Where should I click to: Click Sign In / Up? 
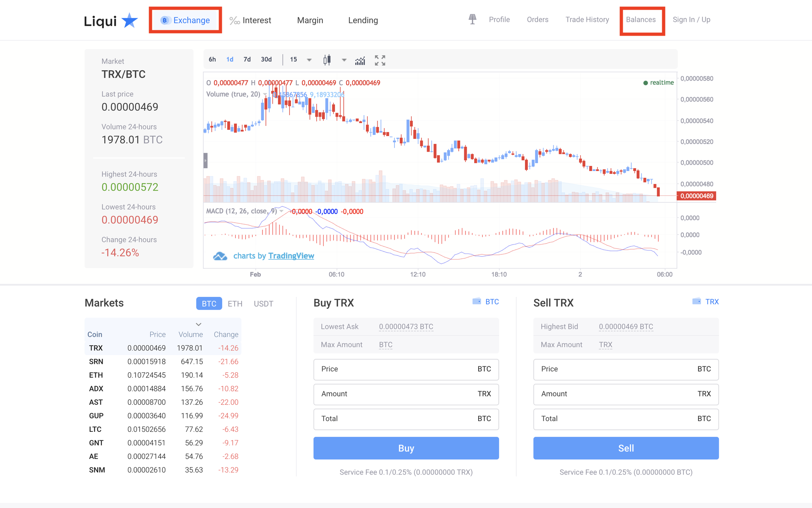coord(691,19)
